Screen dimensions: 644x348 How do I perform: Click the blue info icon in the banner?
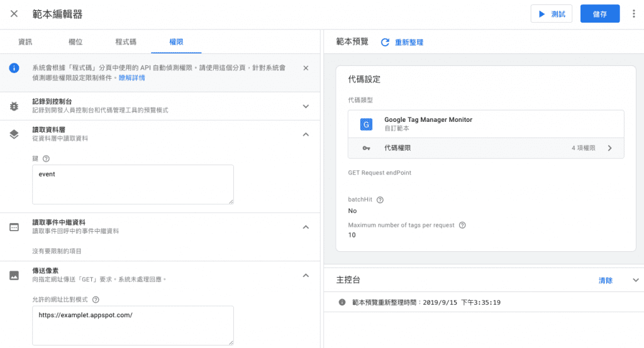(x=14, y=68)
